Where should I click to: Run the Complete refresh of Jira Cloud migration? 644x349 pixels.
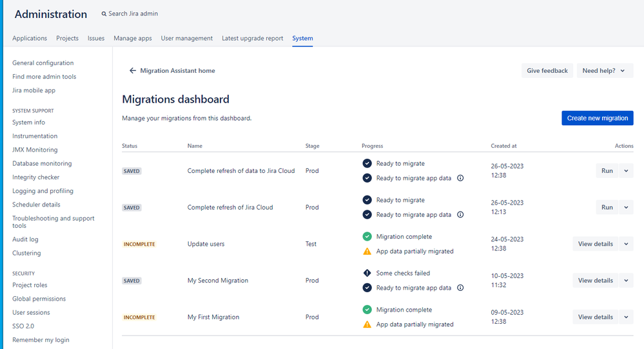click(607, 208)
